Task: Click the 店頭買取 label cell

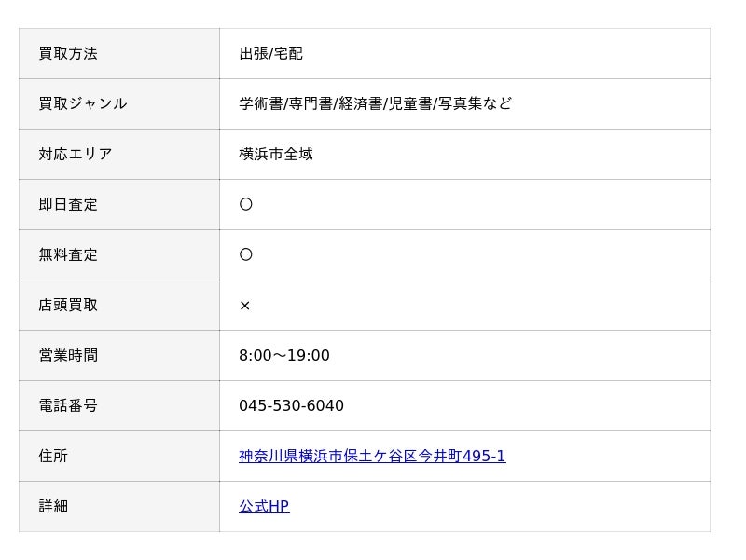Action: (x=68, y=305)
